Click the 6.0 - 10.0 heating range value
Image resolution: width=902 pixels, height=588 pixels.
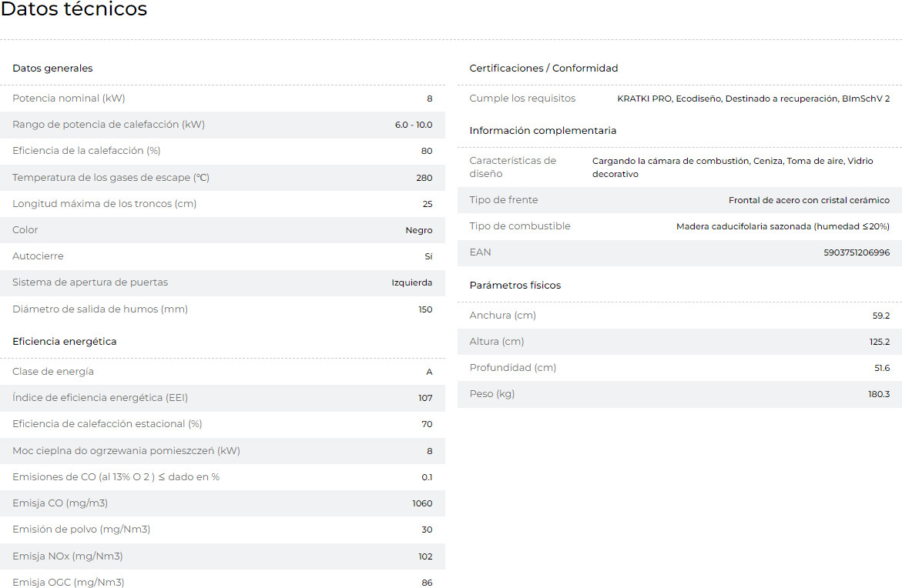pos(414,125)
